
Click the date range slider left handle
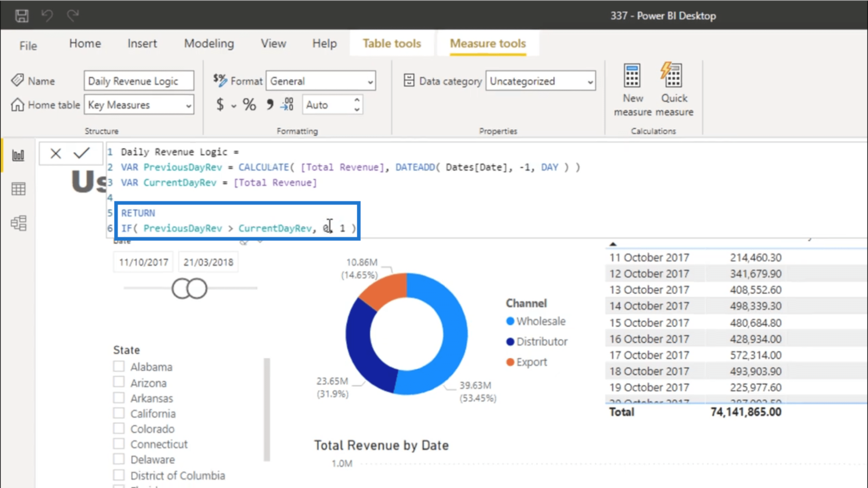[x=181, y=288]
